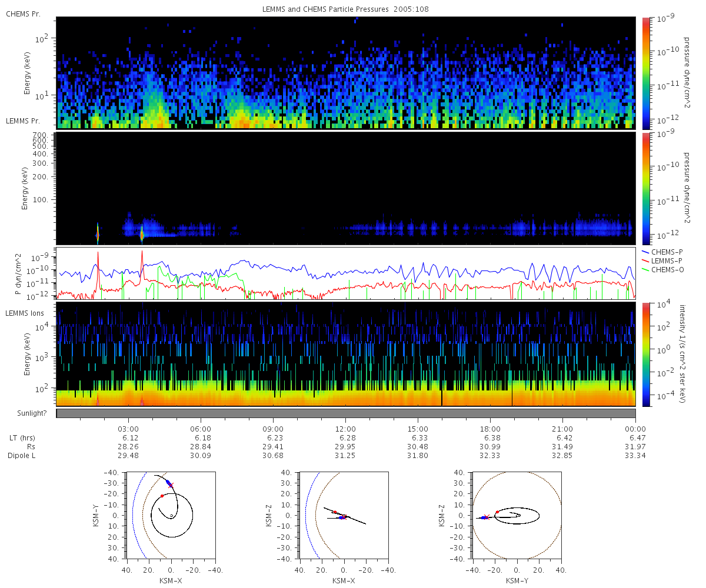Click the LT value 6.47
Viewport: 706px width, 588px height.
tap(637, 438)
